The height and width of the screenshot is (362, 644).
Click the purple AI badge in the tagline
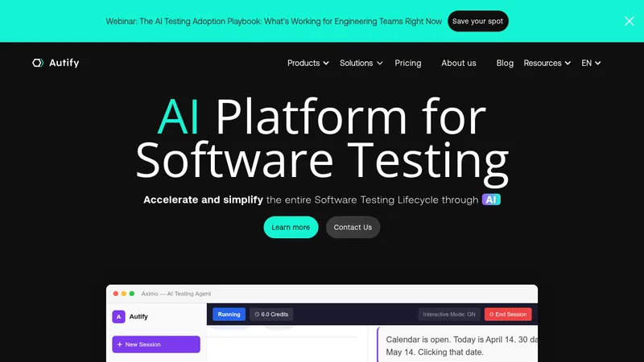click(x=491, y=200)
